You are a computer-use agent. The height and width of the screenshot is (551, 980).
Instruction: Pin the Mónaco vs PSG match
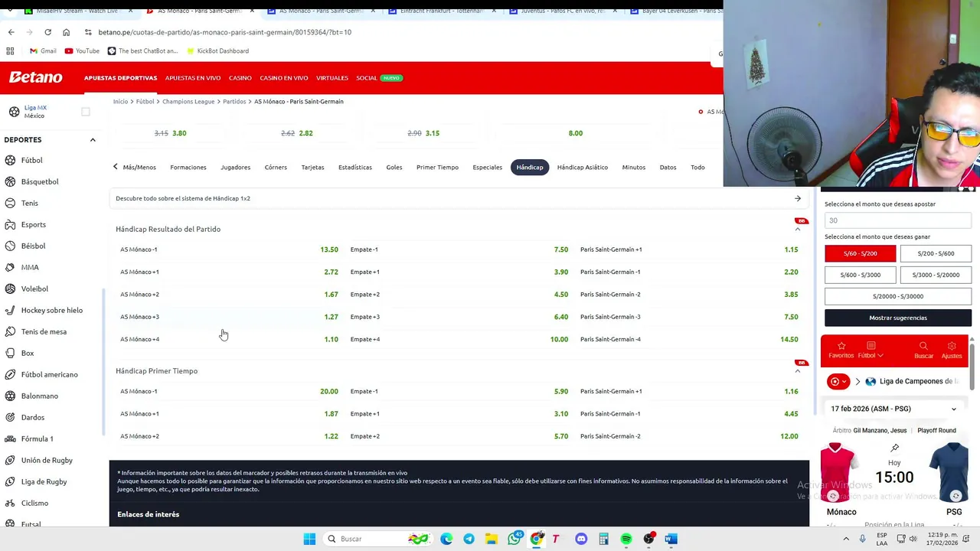894,448
